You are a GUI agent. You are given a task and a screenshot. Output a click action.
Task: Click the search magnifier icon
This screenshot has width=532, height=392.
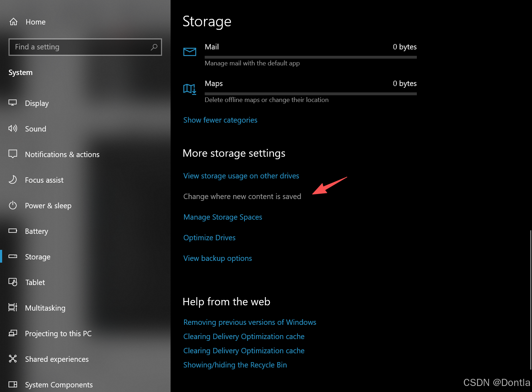(154, 47)
